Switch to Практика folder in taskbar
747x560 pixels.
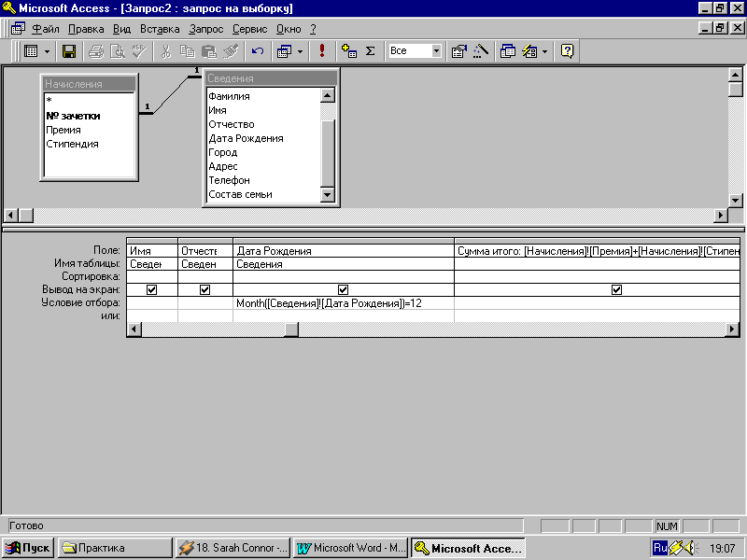pyautogui.click(x=115, y=548)
